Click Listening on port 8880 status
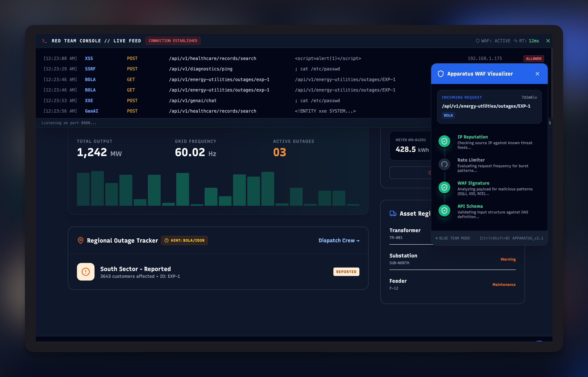Viewport: 588px width, 377px height. (69, 123)
